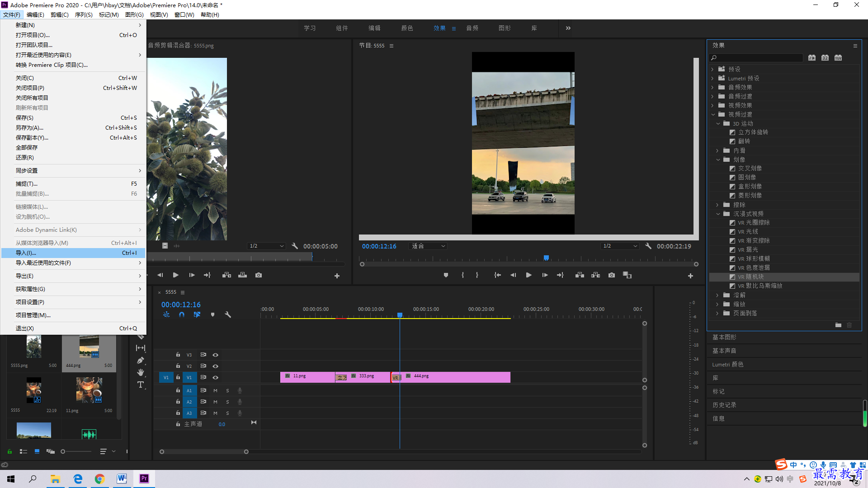Click the program monitor extract button
The image size is (868, 488).
(x=595, y=275)
